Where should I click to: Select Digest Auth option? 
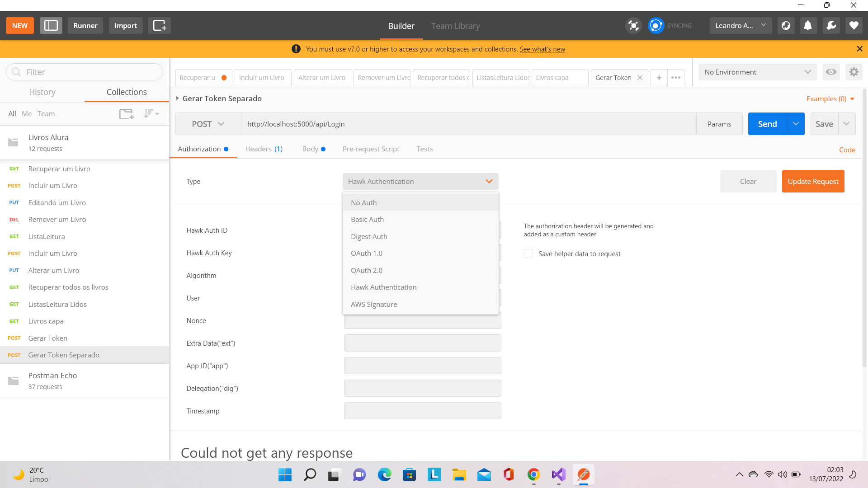420,236
